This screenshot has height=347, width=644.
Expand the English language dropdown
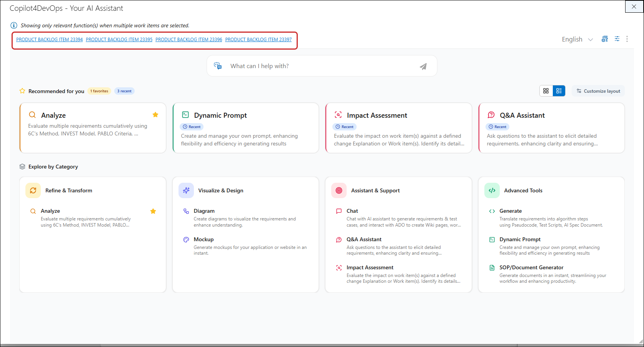point(577,39)
